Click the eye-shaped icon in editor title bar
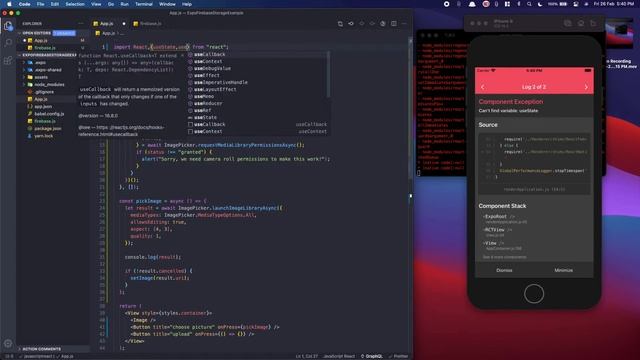 [351, 24]
